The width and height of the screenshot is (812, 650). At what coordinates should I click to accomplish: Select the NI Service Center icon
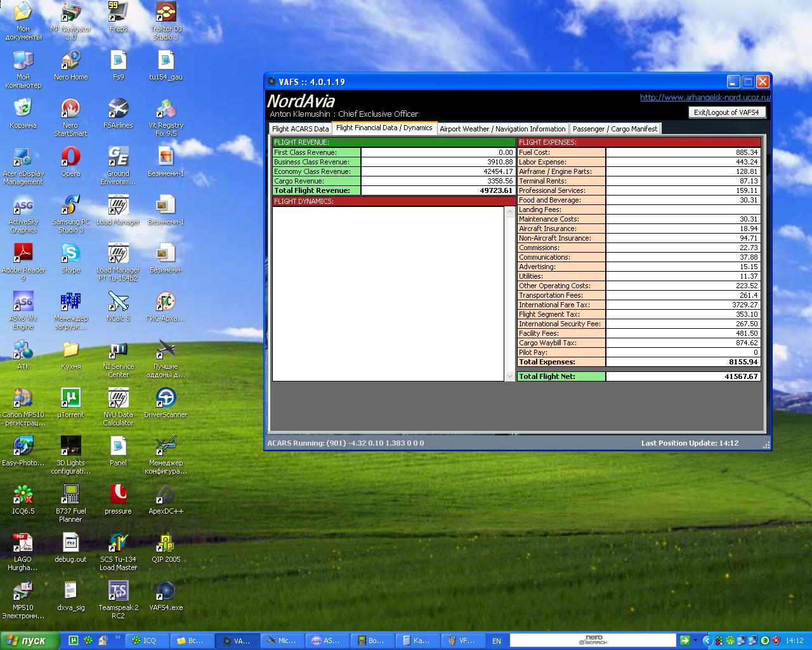pos(118,358)
